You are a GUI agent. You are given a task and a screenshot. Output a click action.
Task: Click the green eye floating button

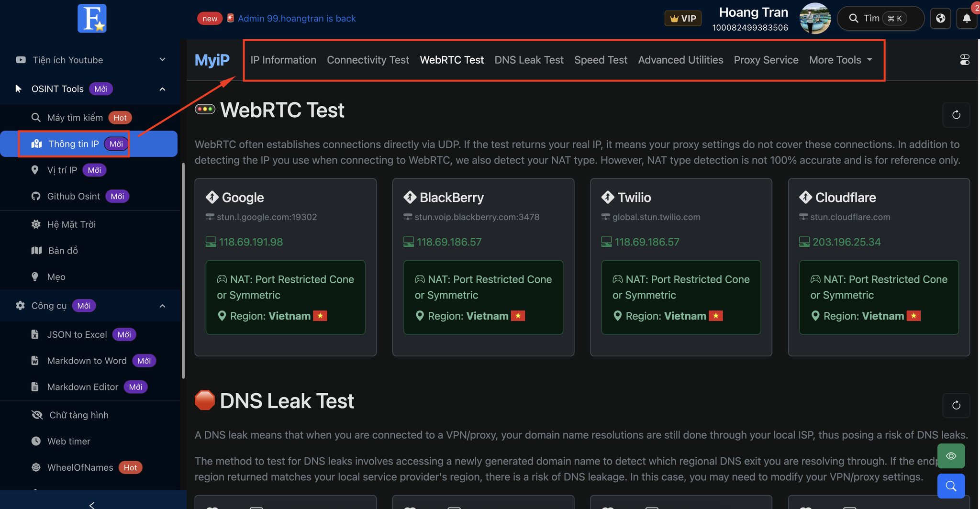(951, 456)
